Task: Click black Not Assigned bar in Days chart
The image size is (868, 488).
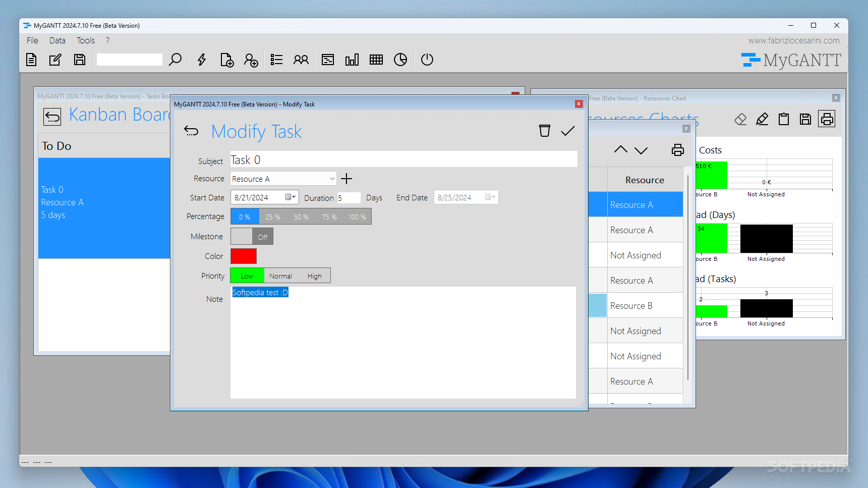Action: coord(766,239)
